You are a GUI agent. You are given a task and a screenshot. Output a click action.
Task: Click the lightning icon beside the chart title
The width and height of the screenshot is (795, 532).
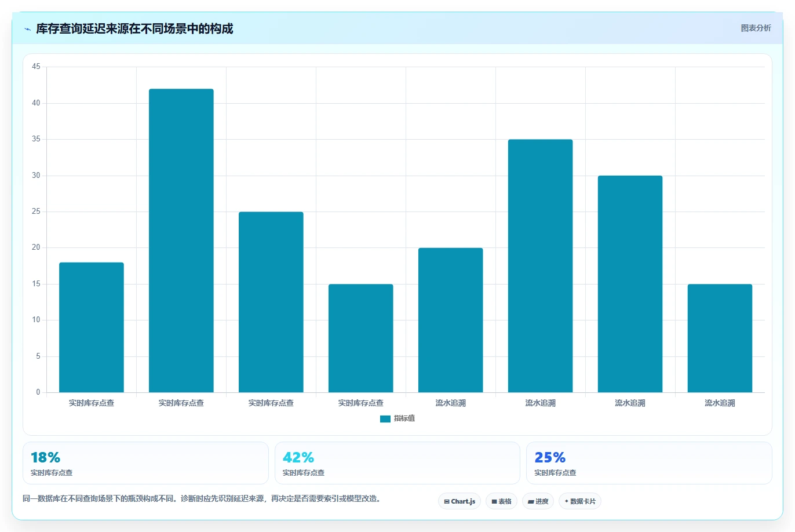click(x=28, y=29)
